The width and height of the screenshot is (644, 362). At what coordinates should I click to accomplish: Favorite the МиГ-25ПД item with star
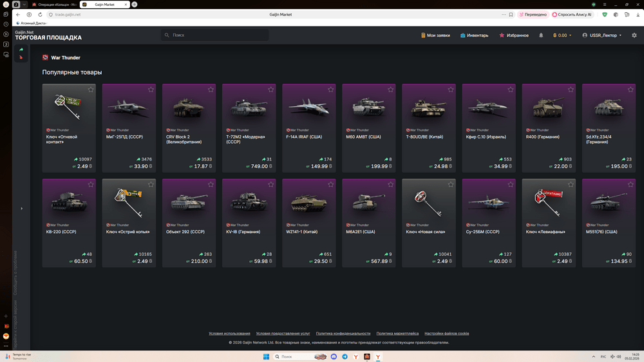pyautogui.click(x=151, y=90)
